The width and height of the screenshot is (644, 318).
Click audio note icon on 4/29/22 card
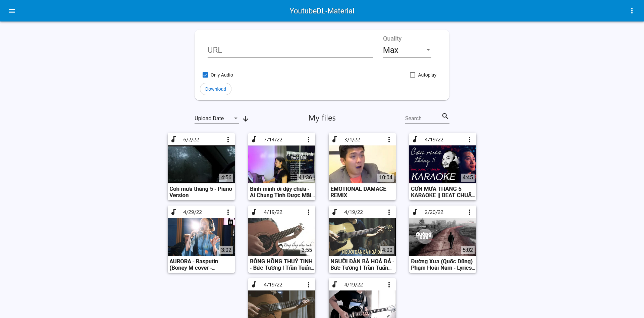tap(174, 212)
